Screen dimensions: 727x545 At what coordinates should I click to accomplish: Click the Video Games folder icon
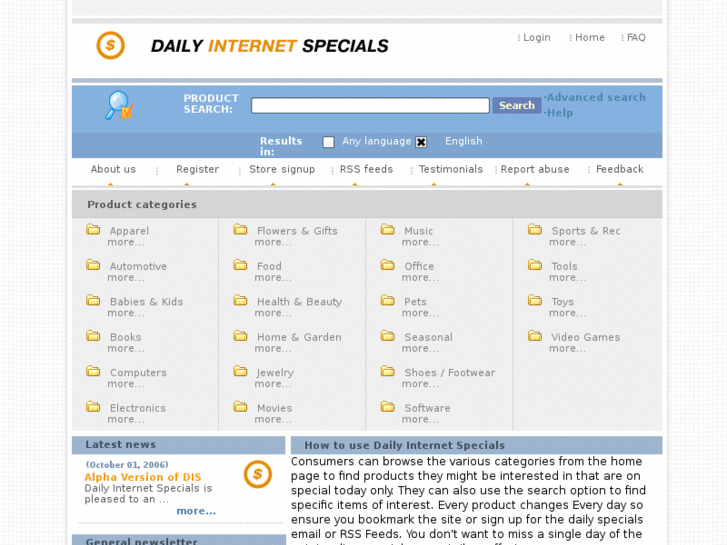point(535,335)
